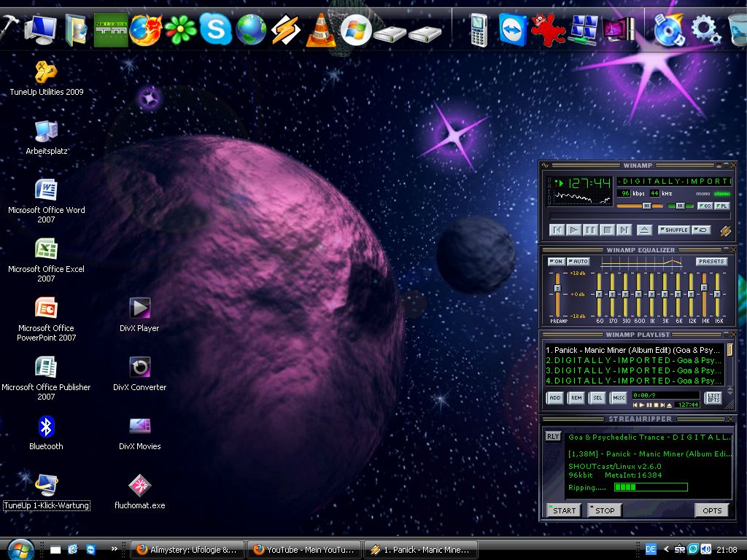
Task: Click the computer monitor icon in dock
Action: tap(41, 29)
